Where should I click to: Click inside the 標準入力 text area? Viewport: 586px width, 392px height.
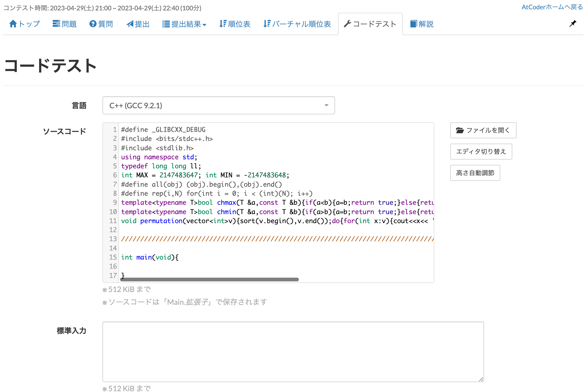293,351
